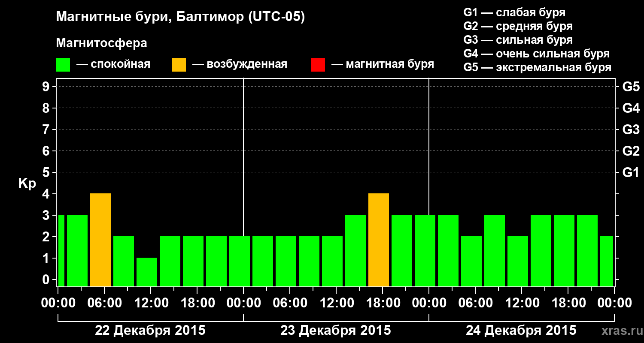Click the '06:00' tick label under 23 December
The height and width of the screenshot is (343, 644).
pyautogui.click(x=290, y=303)
